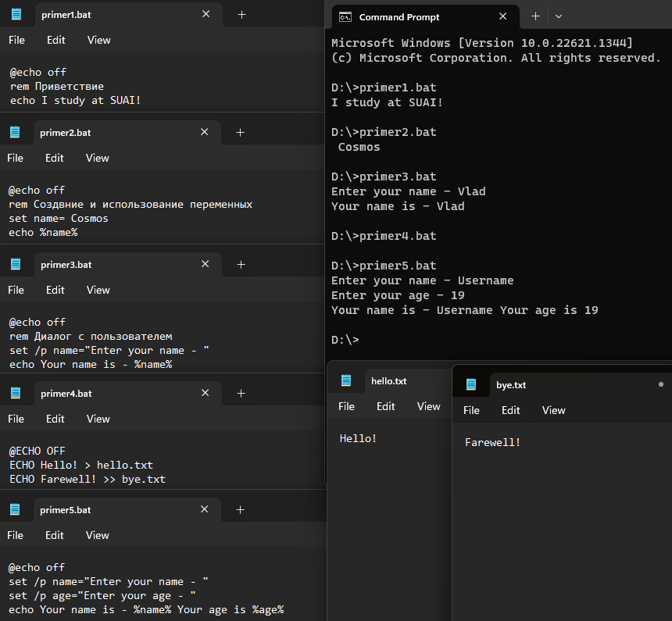Open View menu in primer2.bat window
The width and height of the screenshot is (672, 621).
pos(98,158)
